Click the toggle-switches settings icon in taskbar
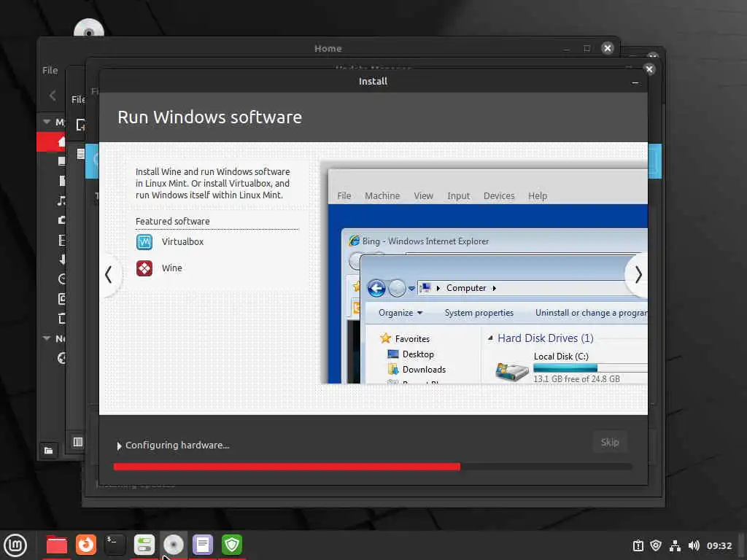The width and height of the screenshot is (747, 560). (x=144, y=545)
